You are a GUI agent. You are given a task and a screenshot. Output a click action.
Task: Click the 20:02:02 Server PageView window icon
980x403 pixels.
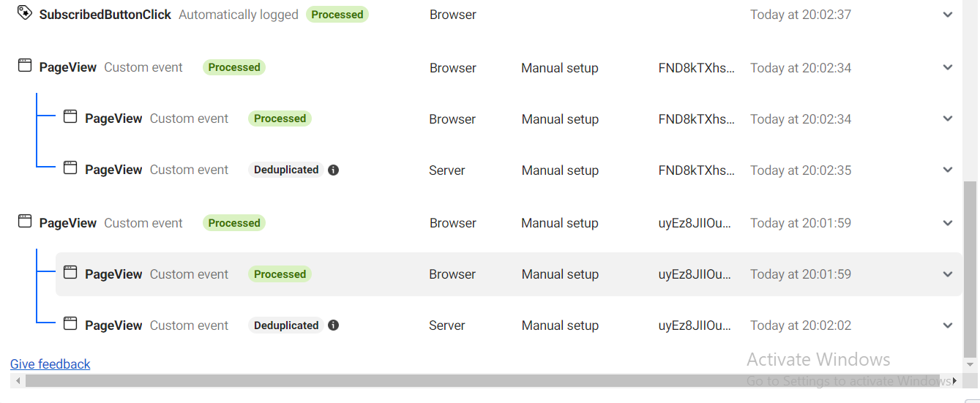[70, 324]
